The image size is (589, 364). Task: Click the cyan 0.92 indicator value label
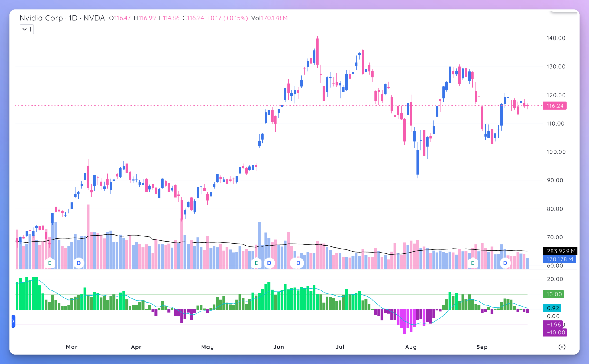552,308
